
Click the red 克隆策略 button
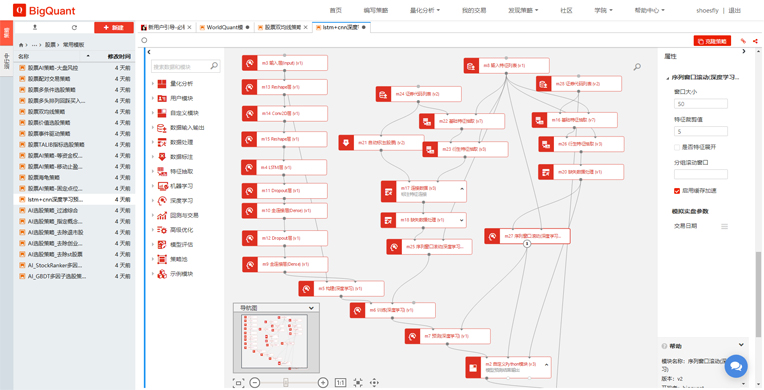point(712,41)
